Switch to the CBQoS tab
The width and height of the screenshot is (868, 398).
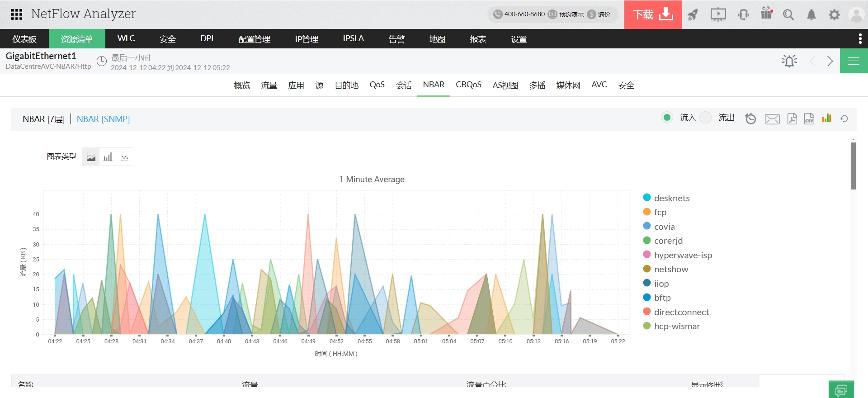(468, 85)
